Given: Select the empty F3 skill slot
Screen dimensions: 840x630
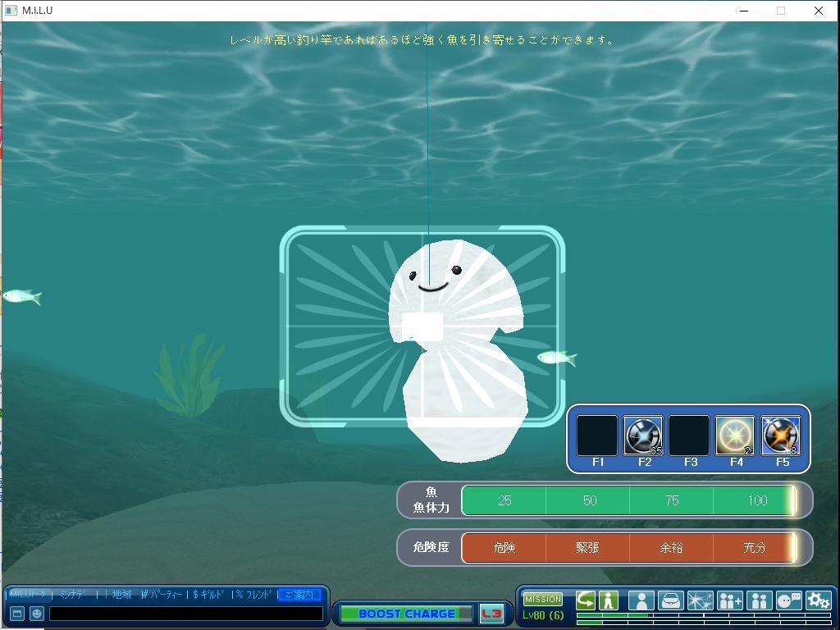Looking at the screenshot, I should point(689,436).
